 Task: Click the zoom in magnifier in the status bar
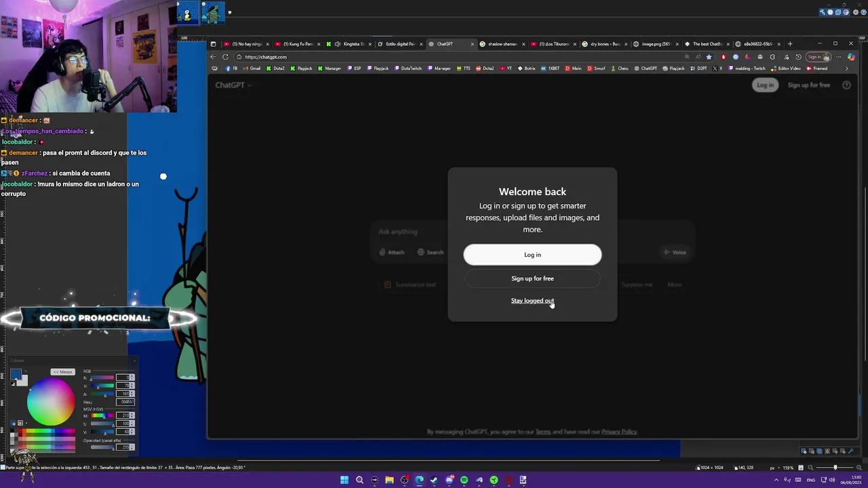(x=861, y=468)
